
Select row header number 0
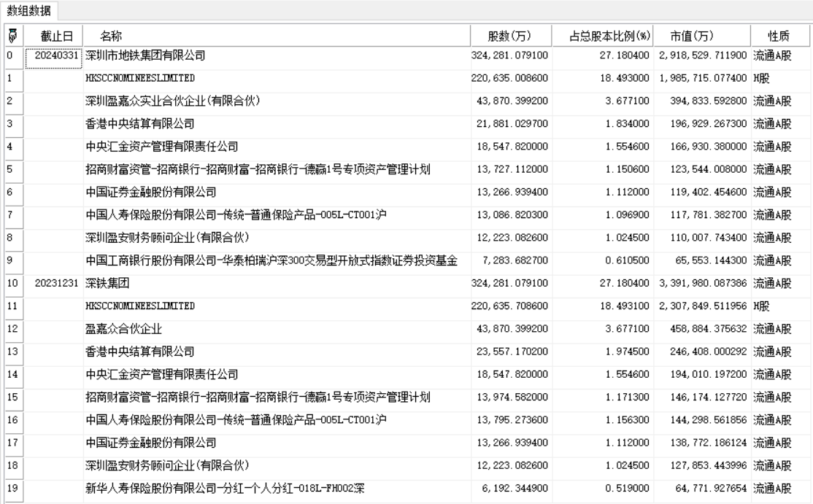tap(11, 55)
